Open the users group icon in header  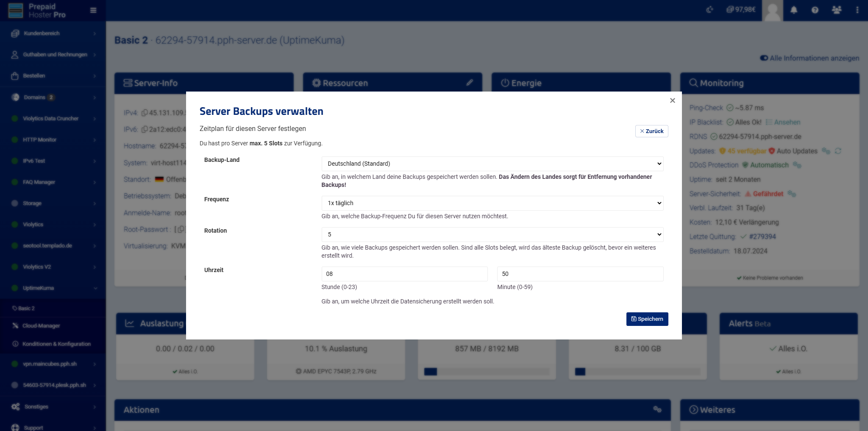pyautogui.click(x=836, y=10)
